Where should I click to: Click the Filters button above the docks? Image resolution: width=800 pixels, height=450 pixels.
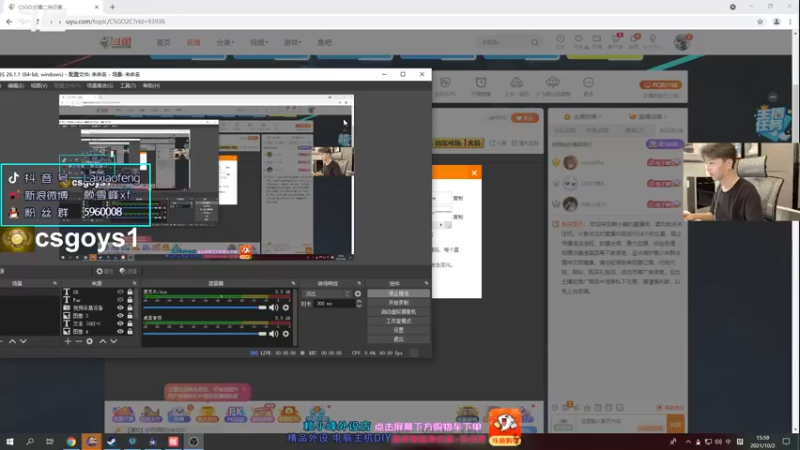(x=128, y=271)
